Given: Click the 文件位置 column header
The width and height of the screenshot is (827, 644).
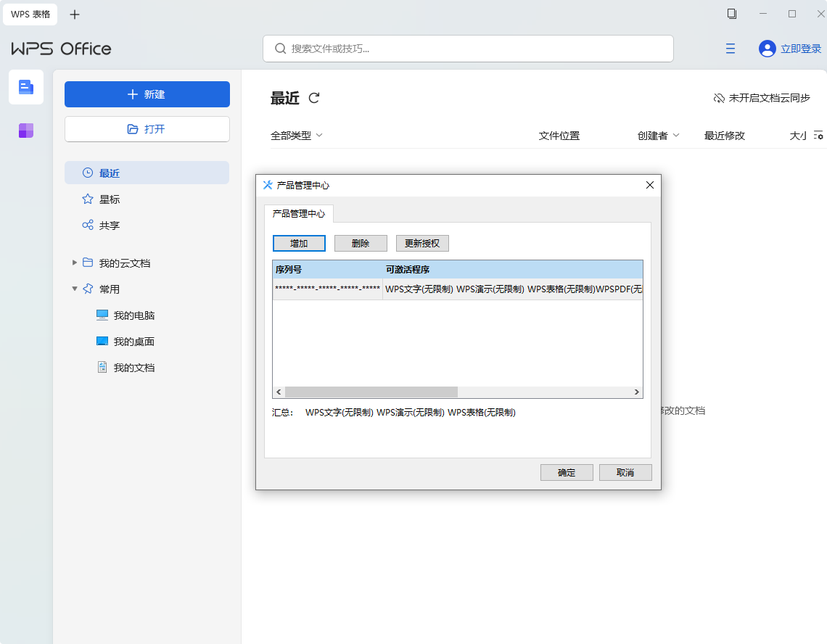Looking at the screenshot, I should [559, 136].
